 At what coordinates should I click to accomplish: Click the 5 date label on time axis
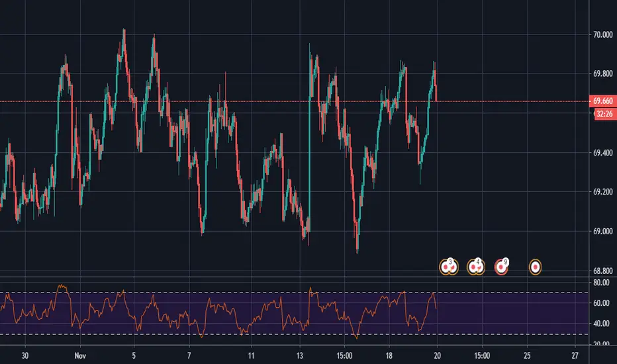click(134, 356)
